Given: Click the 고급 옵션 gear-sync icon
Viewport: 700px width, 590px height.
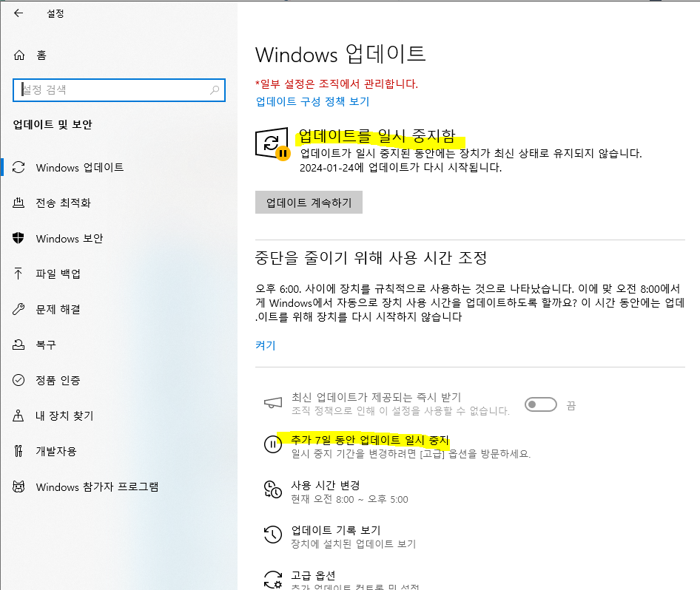Looking at the screenshot, I should click(x=273, y=580).
